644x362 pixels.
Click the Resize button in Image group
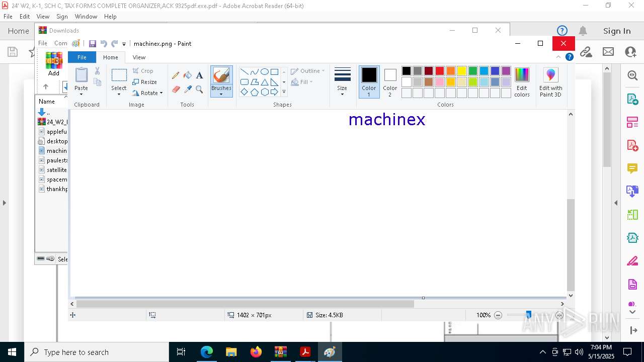tap(145, 82)
